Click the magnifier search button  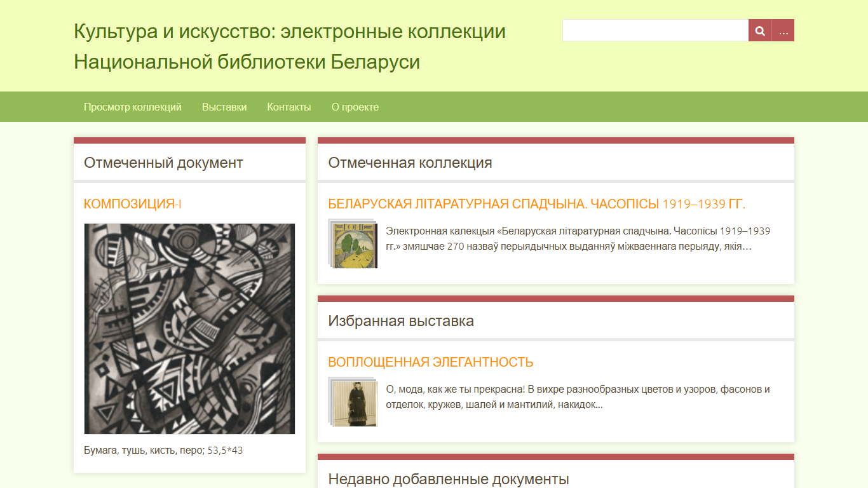point(760,30)
